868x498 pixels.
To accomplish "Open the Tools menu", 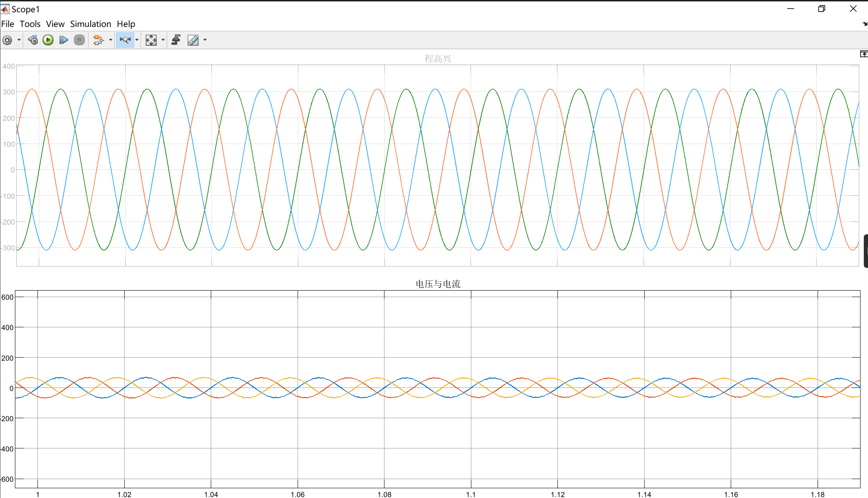I will (30, 24).
